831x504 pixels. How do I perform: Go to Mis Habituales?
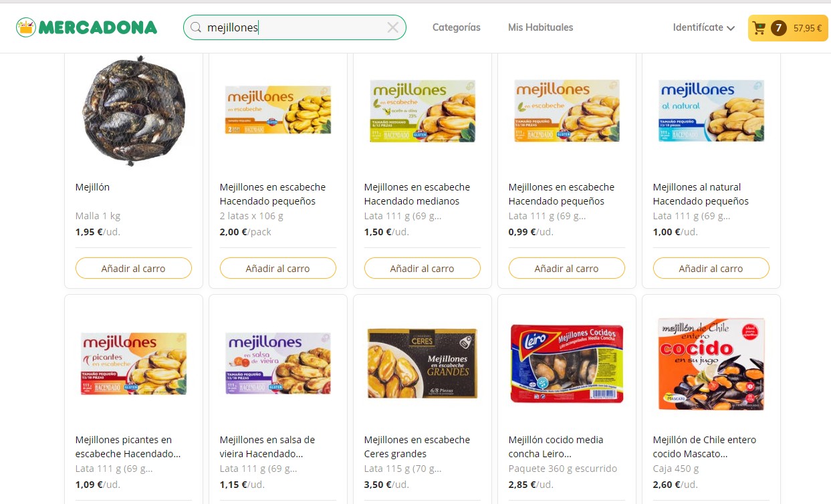540,27
